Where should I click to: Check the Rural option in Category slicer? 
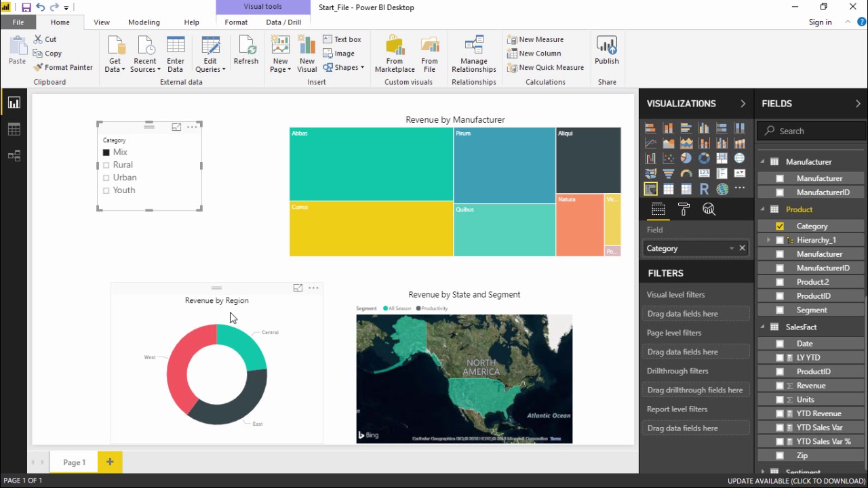[x=106, y=165]
